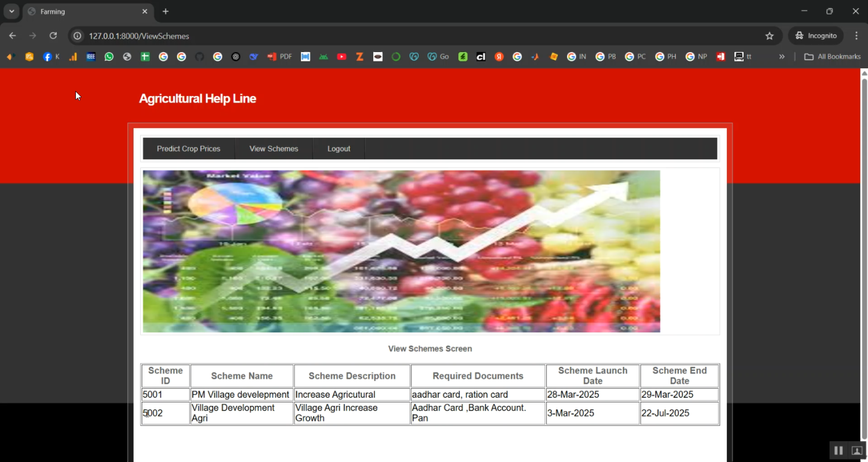Click the Incognito indicator button
Image resolution: width=868 pixels, height=462 pixels.
816,36
